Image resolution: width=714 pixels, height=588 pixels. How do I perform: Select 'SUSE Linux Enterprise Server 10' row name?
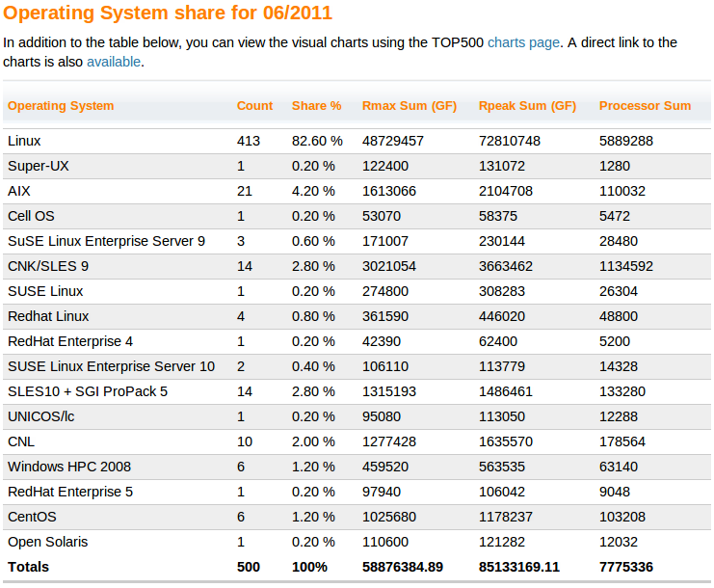(x=111, y=366)
